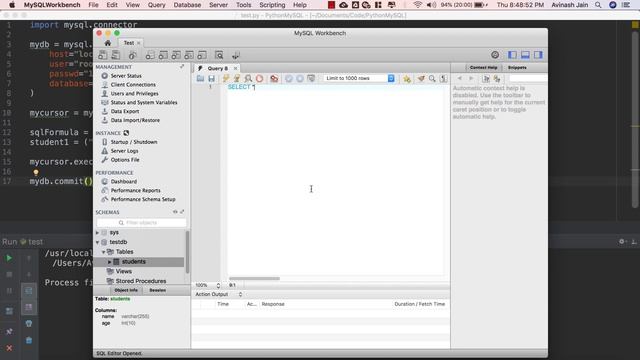640x360 pixels.
Task: Collapse the testdb schema
Action: click(x=98, y=242)
